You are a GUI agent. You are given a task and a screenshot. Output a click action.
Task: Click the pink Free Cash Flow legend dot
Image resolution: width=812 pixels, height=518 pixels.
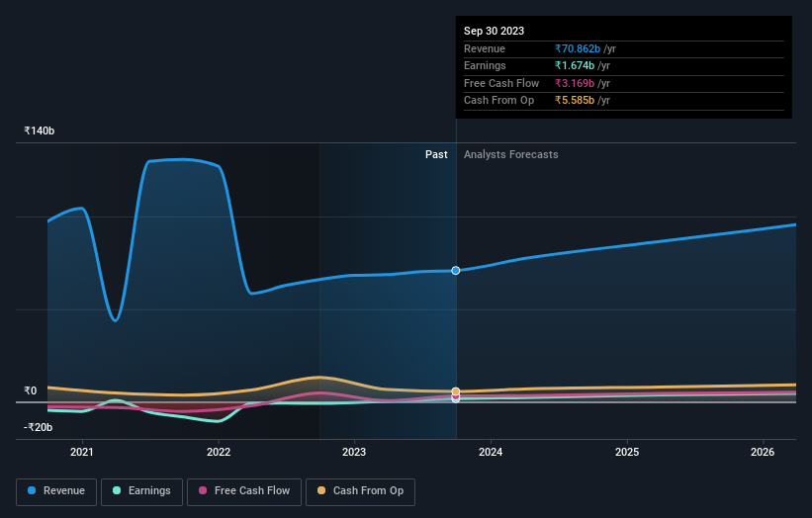click(x=203, y=490)
